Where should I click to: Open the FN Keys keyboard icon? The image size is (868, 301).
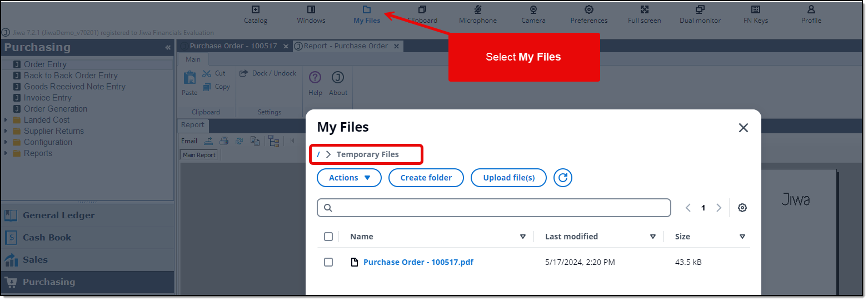coord(756,9)
